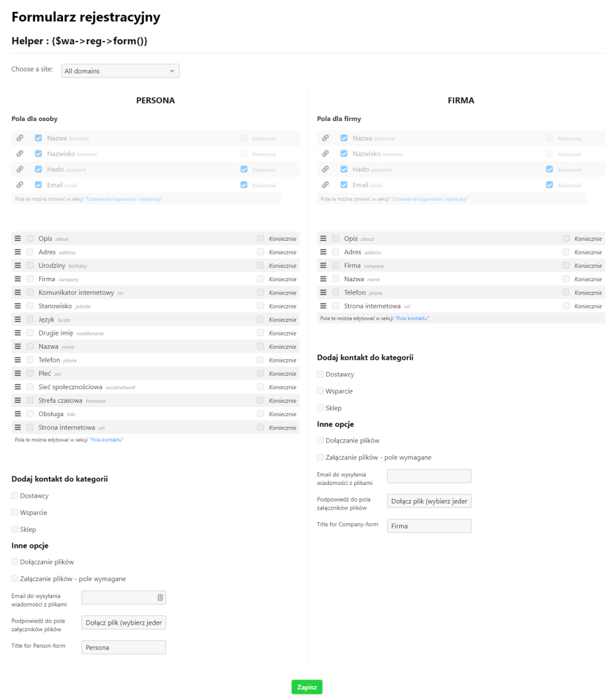Image resolution: width=609 pixels, height=700 pixels.
Task: Click drag handle icon for Persona Opis row
Action: pyautogui.click(x=18, y=238)
